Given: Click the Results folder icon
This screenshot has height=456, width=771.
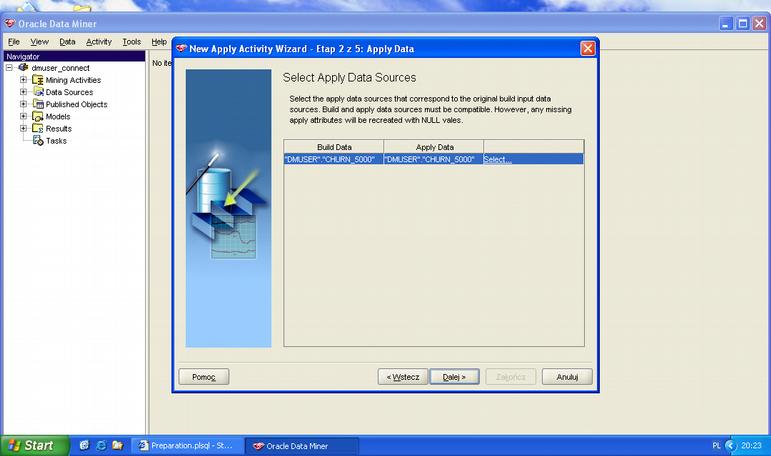Looking at the screenshot, I should 38,128.
